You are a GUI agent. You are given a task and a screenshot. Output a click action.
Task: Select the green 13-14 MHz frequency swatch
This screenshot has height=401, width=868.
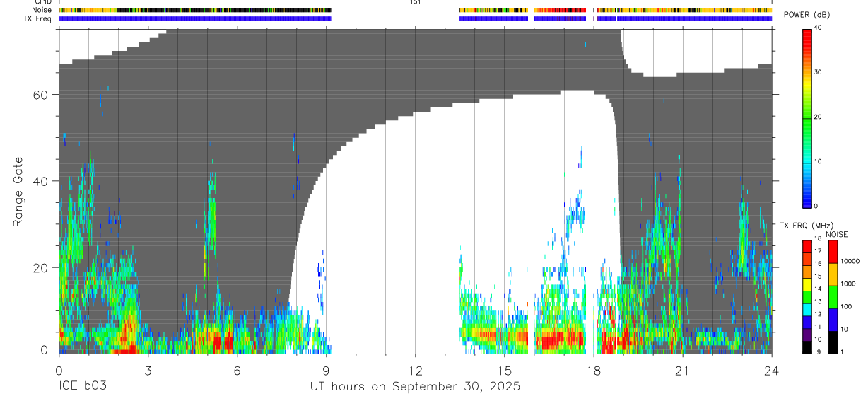click(x=807, y=297)
